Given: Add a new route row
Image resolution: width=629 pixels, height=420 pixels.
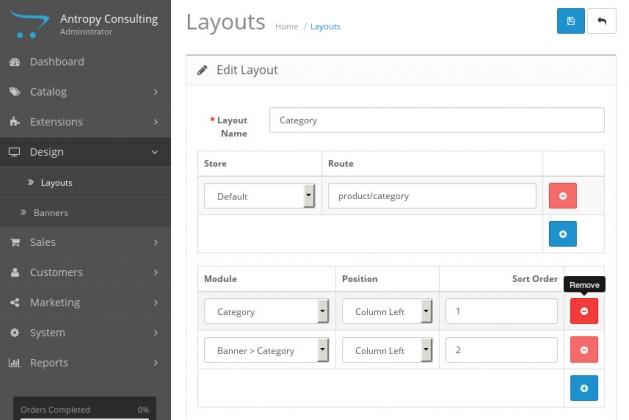Looking at the screenshot, I should [x=563, y=234].
